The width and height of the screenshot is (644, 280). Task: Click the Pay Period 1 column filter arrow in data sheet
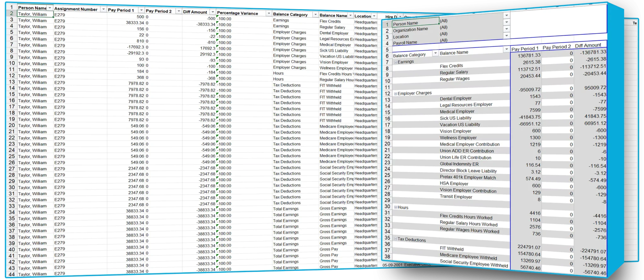coord(142,10)
